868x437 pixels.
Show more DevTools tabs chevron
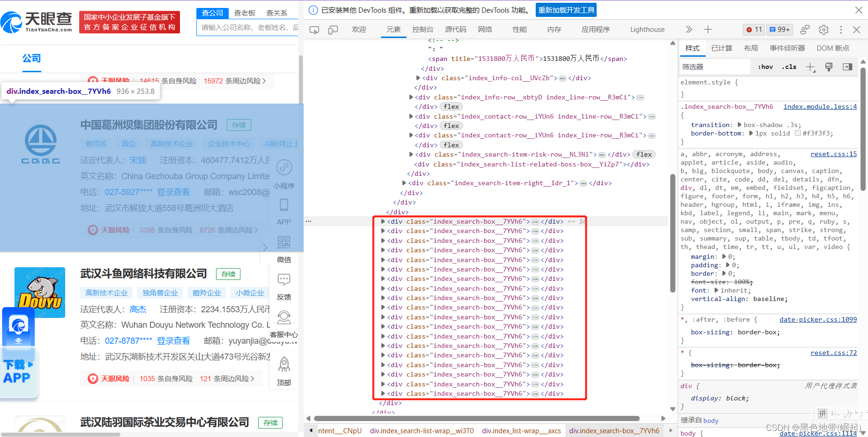[688, 30]
